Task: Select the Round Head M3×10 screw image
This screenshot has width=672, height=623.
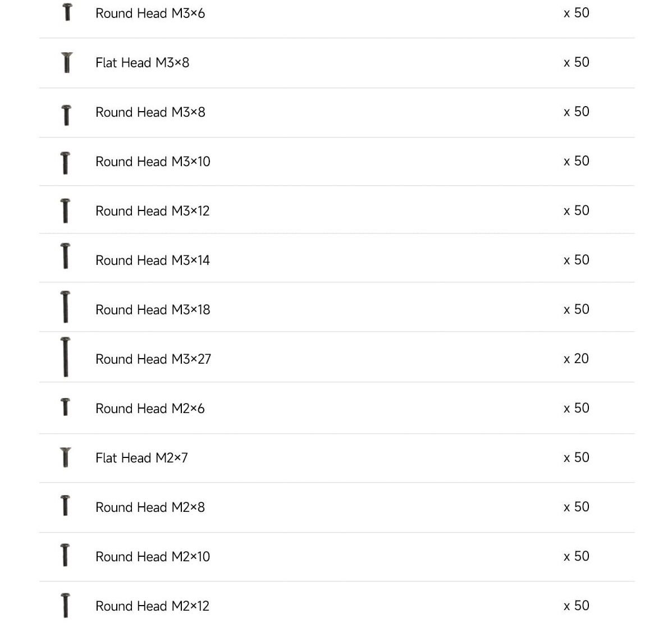Action: coord(66,163)
